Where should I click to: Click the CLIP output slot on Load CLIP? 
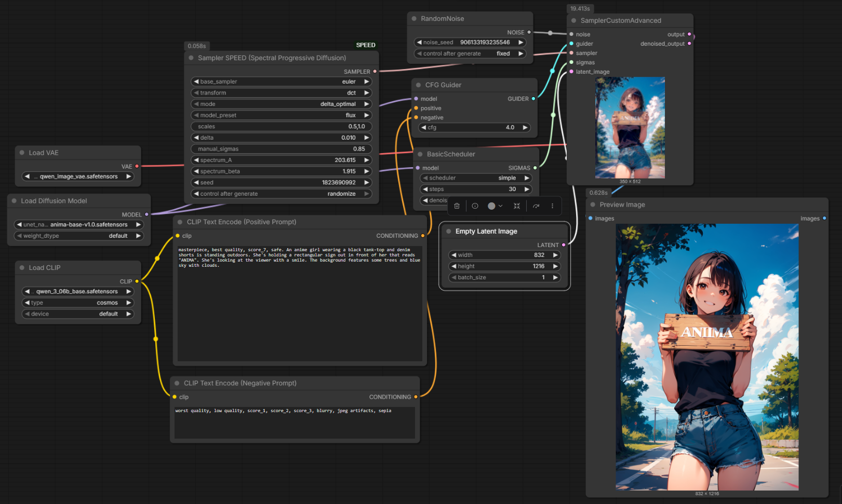137,281
